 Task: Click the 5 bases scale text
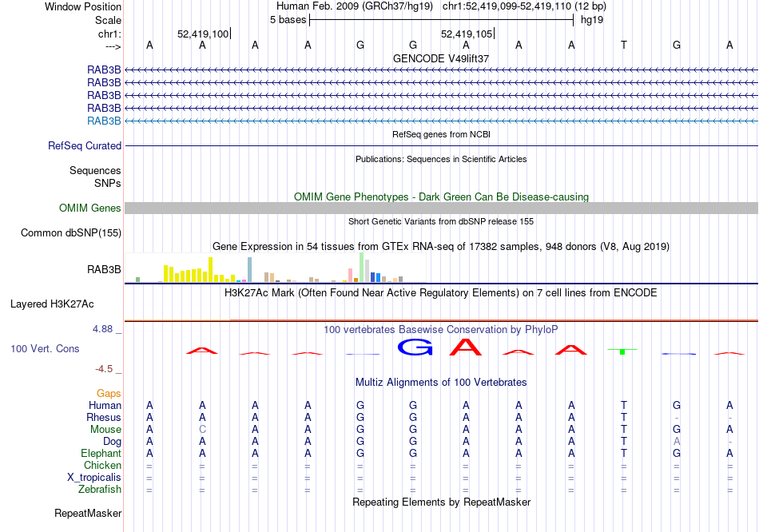tap(288, 20)
